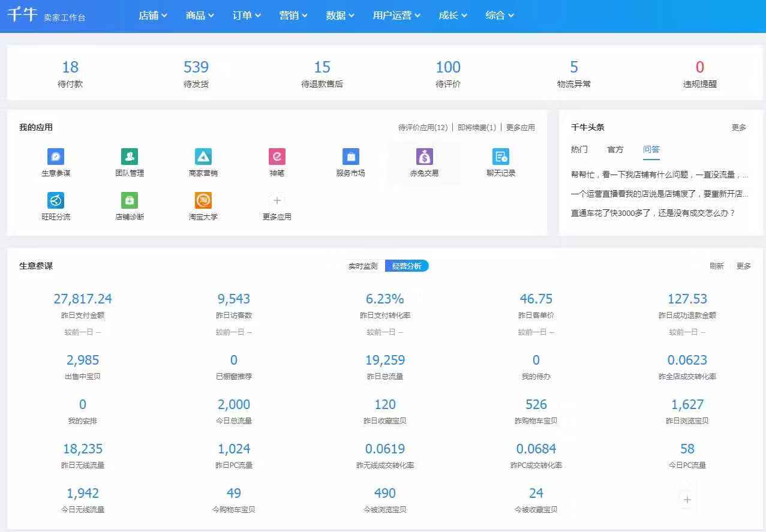
Task: Click the 更多应用 plus icon
Action: 277,200
